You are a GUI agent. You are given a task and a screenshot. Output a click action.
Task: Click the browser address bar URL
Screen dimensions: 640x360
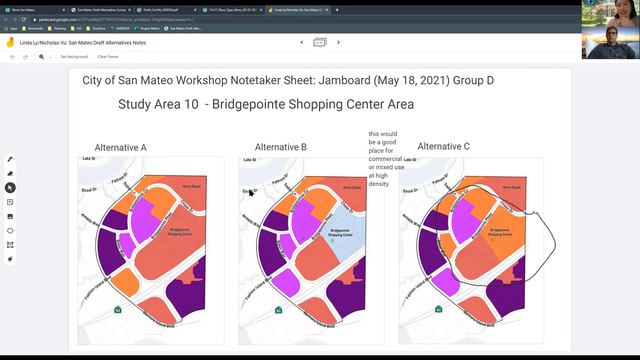coord(116,20)
